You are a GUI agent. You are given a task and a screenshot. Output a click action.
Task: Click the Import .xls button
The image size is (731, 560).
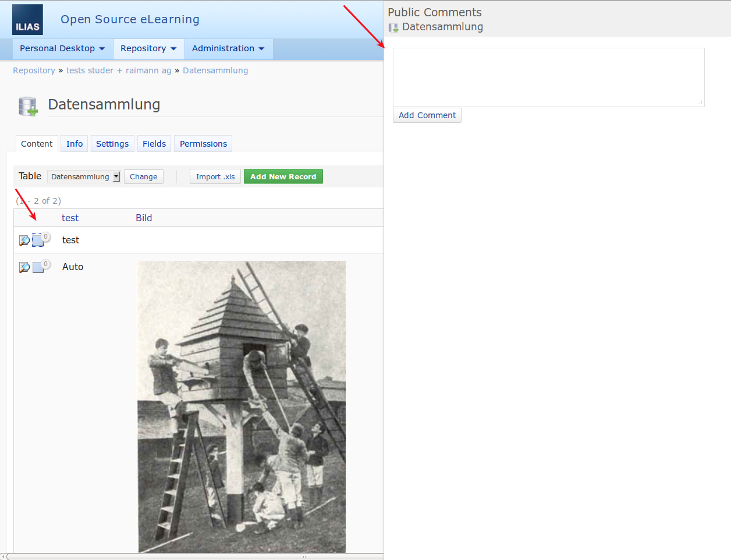coord(215,177)
